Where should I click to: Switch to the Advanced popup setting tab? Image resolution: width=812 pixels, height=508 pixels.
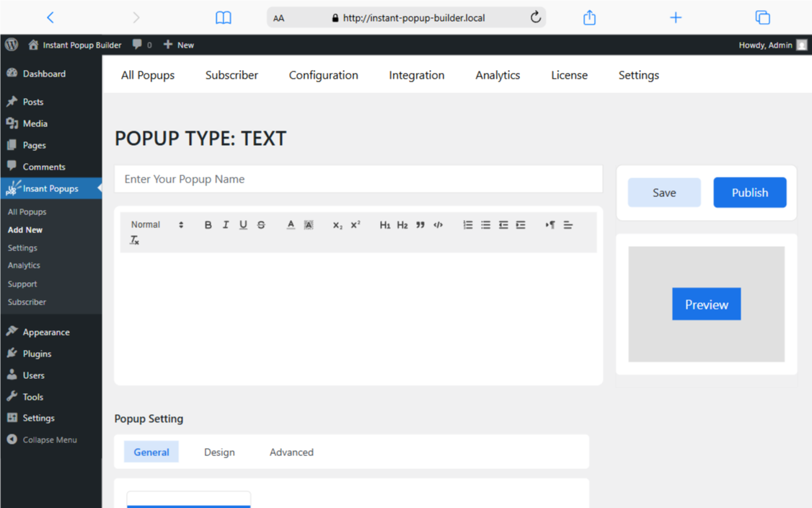pyautogui.click(x=291, y=452)
